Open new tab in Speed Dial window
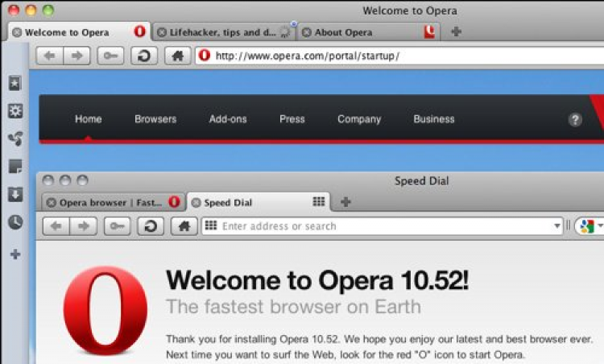 (x=345, y=202)
